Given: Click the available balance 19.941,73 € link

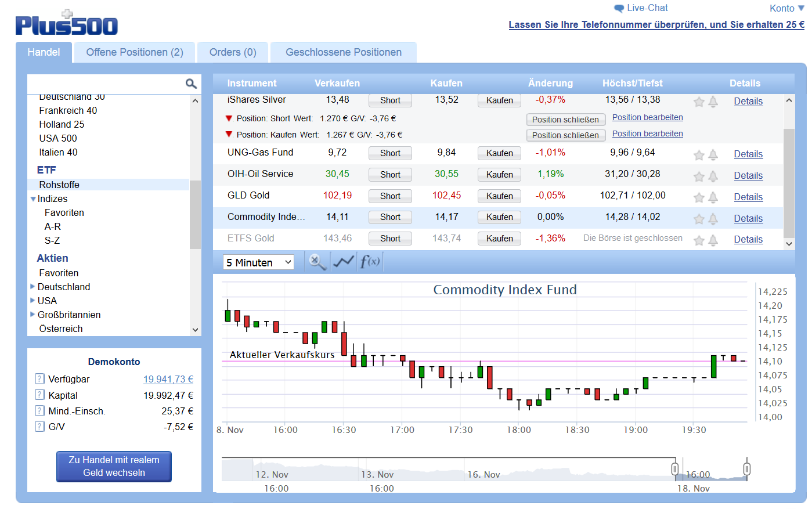Looking at the screenshot, I should (168, 379).
